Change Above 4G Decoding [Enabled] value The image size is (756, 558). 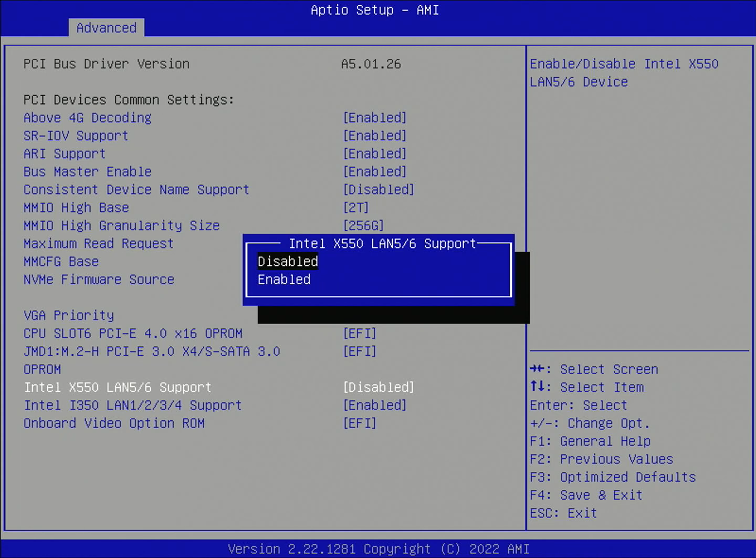click(x=375, y=118)
